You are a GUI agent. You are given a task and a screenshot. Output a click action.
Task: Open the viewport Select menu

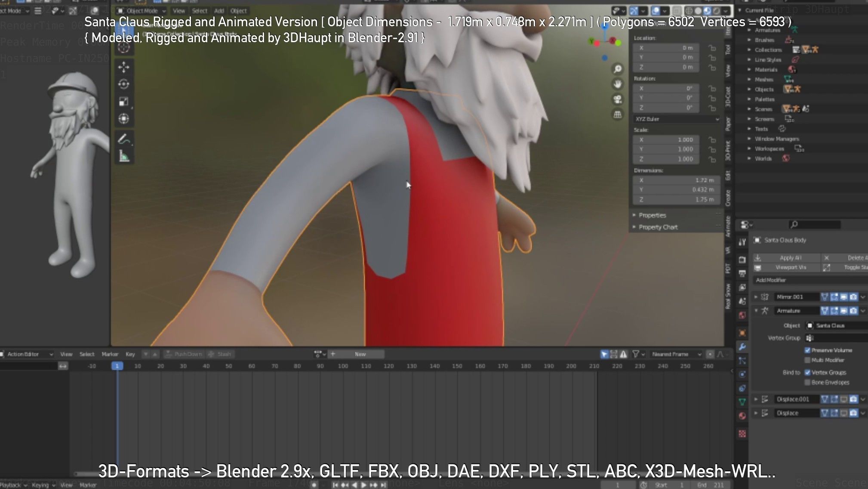(x=199, y=11)
